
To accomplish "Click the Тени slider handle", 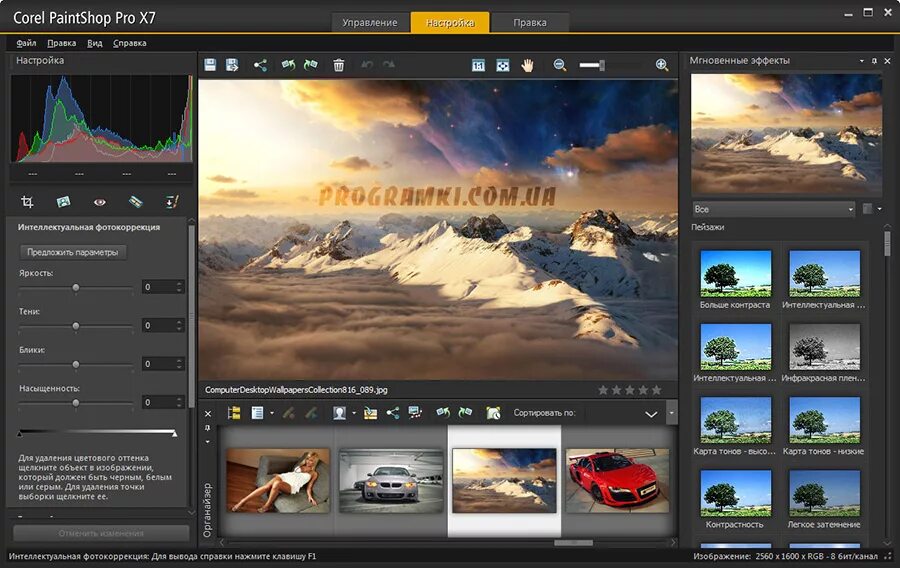I will (76, 325).
